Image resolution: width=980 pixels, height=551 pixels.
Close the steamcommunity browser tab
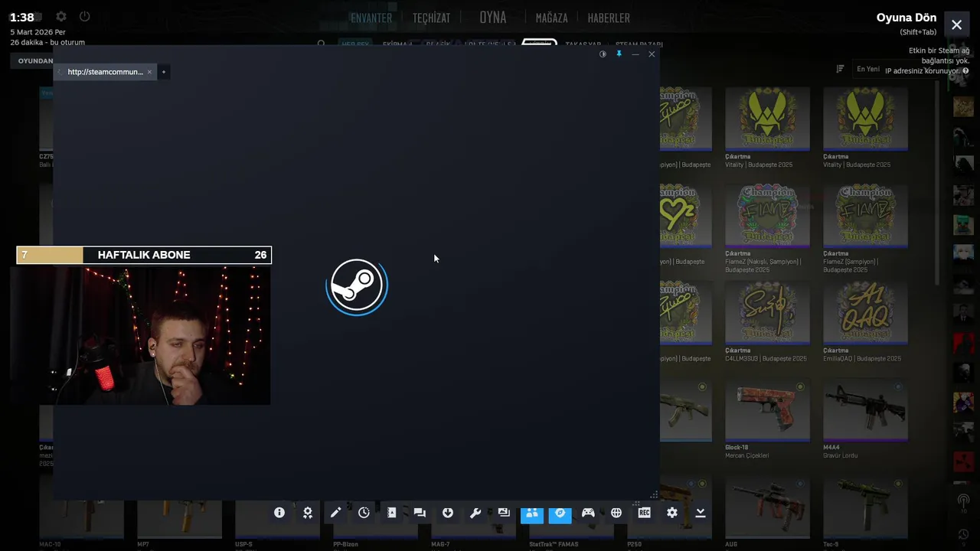pos(149,72)
